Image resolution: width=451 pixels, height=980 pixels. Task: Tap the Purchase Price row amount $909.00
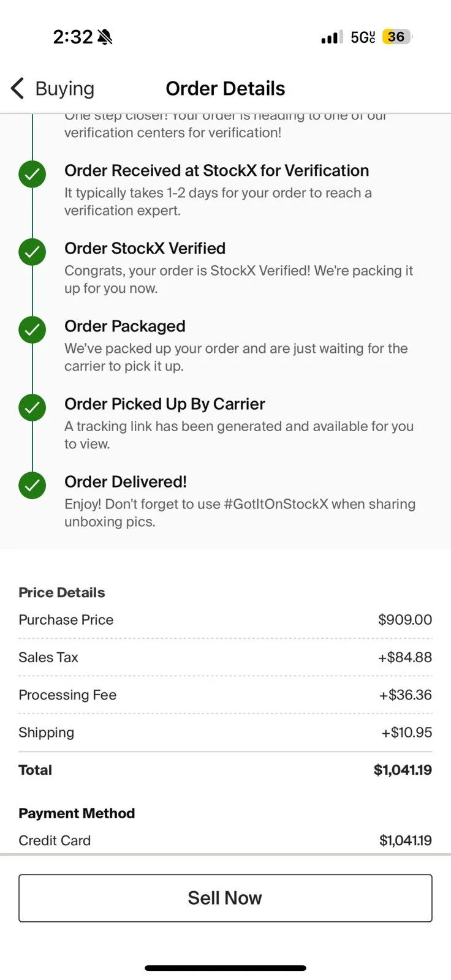tap(405, 620)
